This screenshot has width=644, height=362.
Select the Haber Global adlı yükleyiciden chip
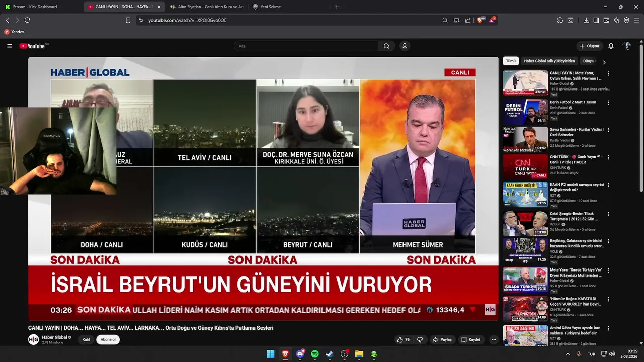pos(549,61)
